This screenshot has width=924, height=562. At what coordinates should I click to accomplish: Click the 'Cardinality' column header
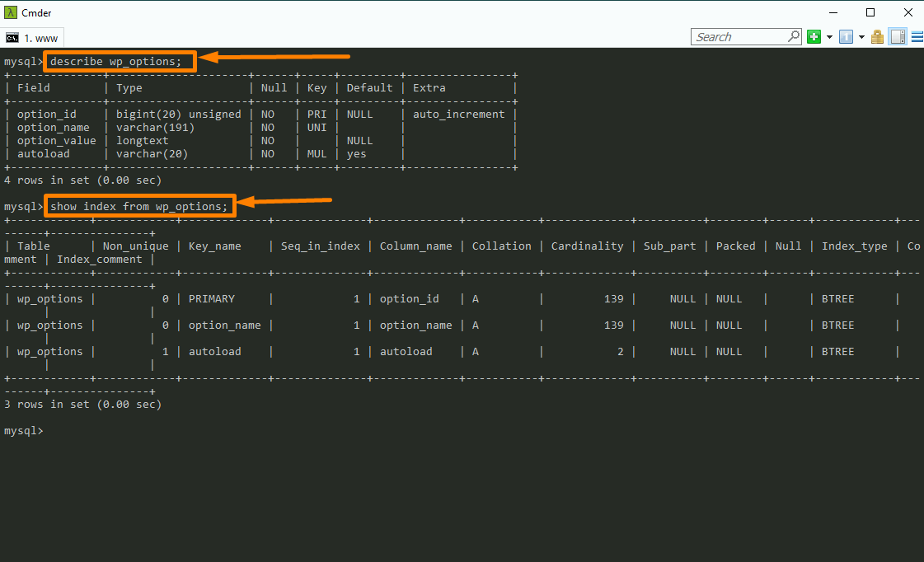(587, 246)
